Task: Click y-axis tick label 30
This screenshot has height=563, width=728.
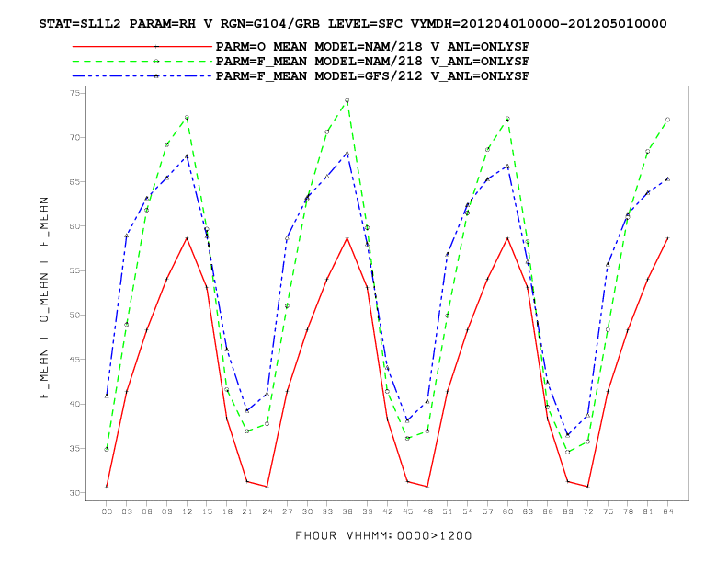Action: [76, 493]
